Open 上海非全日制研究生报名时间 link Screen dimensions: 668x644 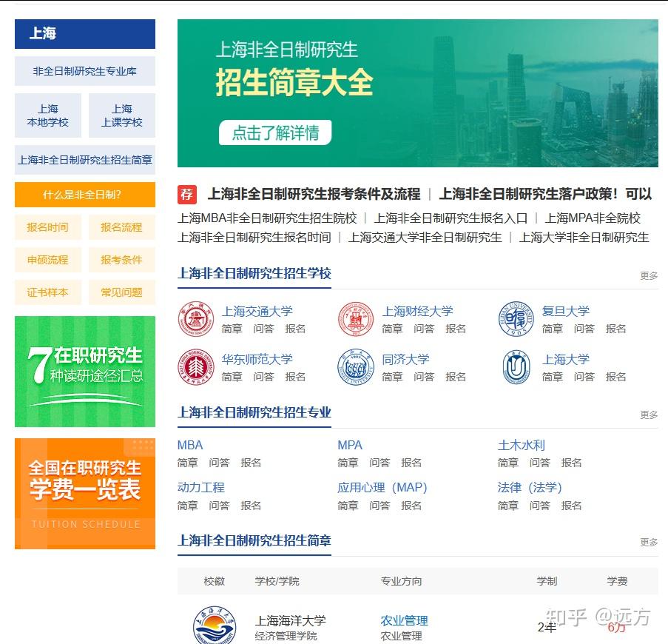tap(254, 238)
